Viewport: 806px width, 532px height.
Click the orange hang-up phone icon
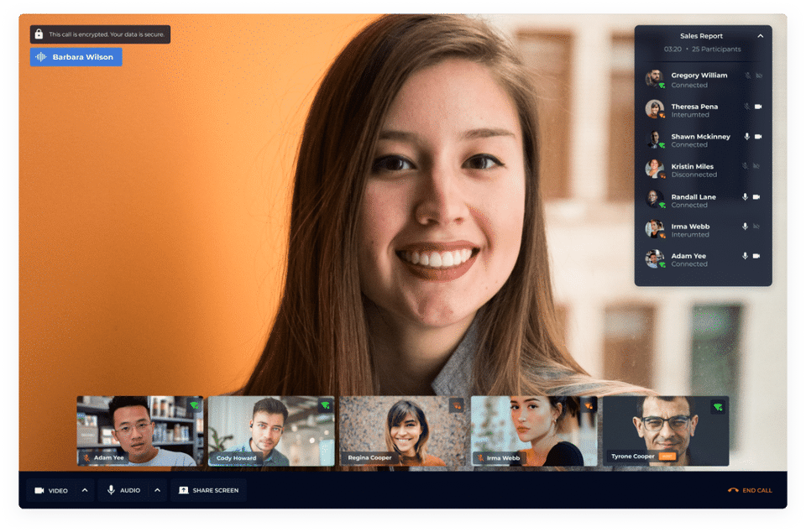tap(733, 490)
